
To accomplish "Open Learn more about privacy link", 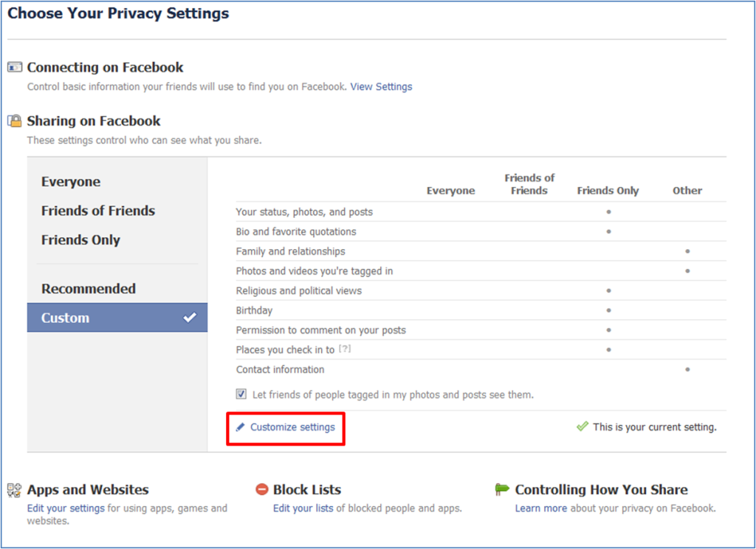I will tap(541, 508).
